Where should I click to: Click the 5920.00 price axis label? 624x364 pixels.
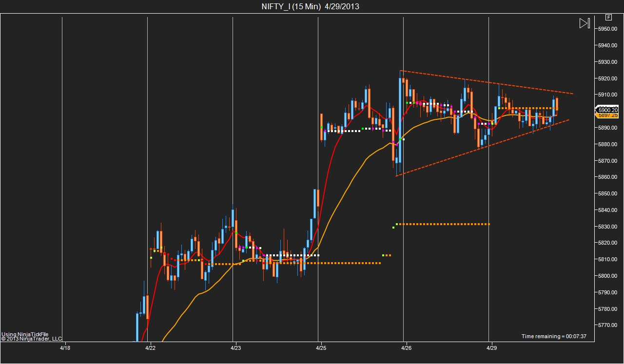pyautogui.click(x=608, y=78)
